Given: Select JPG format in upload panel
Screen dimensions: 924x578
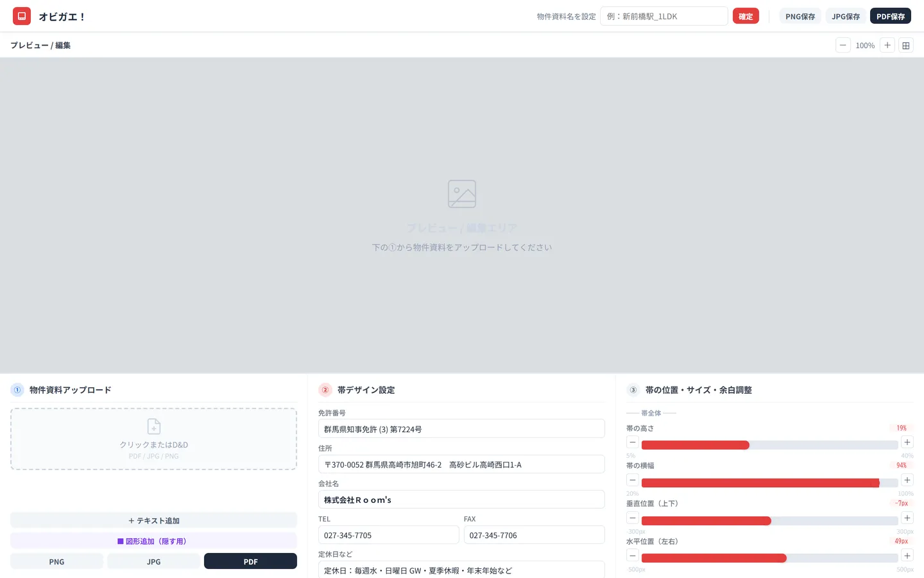Looking at the screenshot, I should (154, 561).
